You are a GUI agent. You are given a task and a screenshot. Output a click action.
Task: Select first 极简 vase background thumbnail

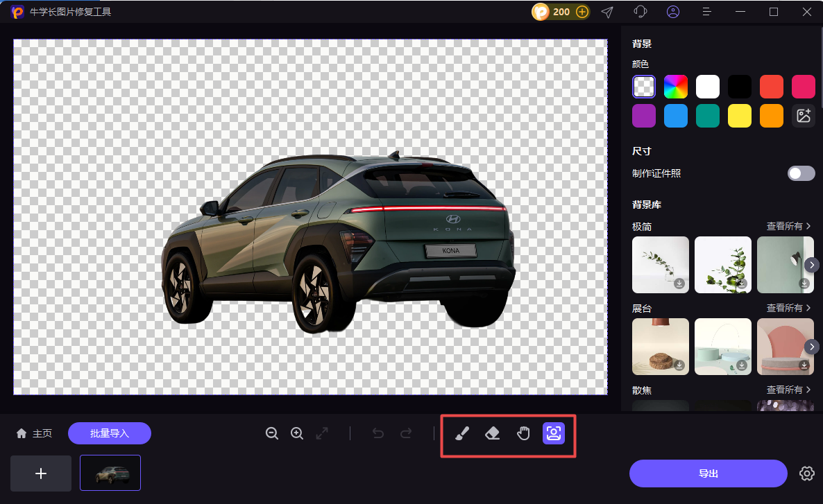tap(661, 265)
